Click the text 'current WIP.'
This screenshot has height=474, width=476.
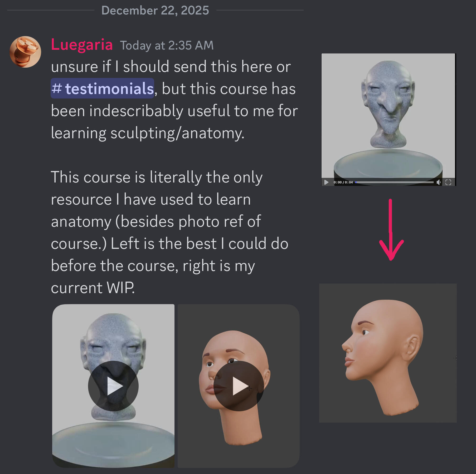click(93, 288)
